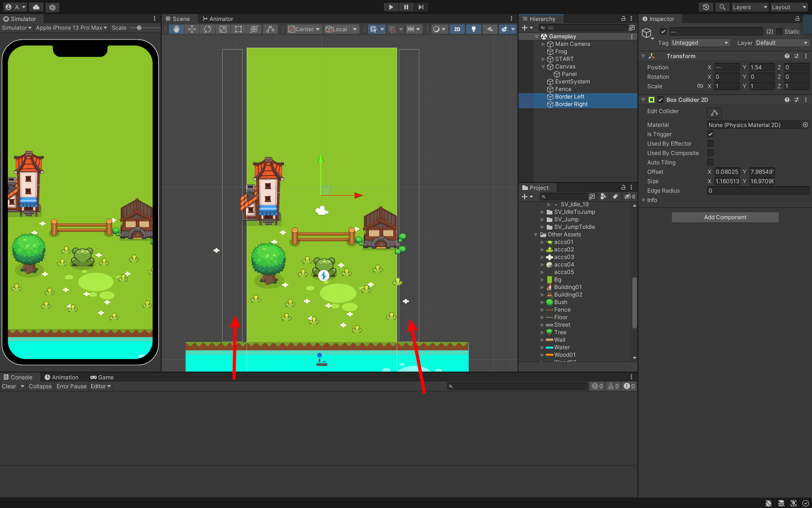Viewport: 812px width, 508px height.
Task: Select the Scale tool
Action: [223, 29]
